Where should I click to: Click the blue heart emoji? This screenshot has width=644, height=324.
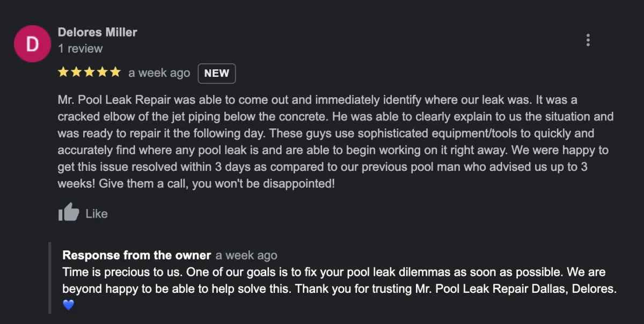point(68,305)
